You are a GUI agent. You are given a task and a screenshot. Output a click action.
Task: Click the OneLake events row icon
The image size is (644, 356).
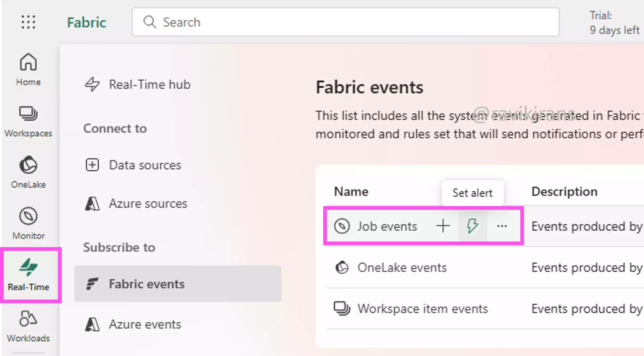[x=342, y=267]
